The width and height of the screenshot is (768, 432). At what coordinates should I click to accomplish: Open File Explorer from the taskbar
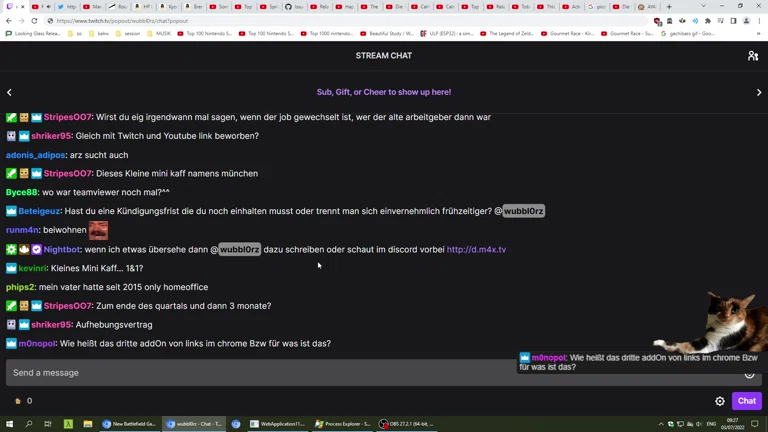88,424
